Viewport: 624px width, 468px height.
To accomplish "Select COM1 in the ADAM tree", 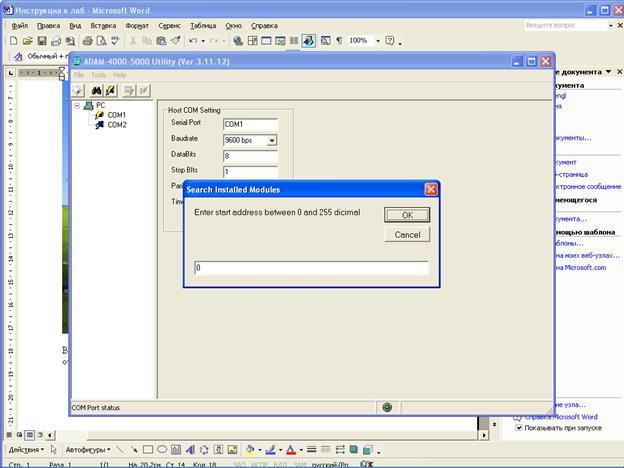I will pyautogui.click(x=116, y=115).
